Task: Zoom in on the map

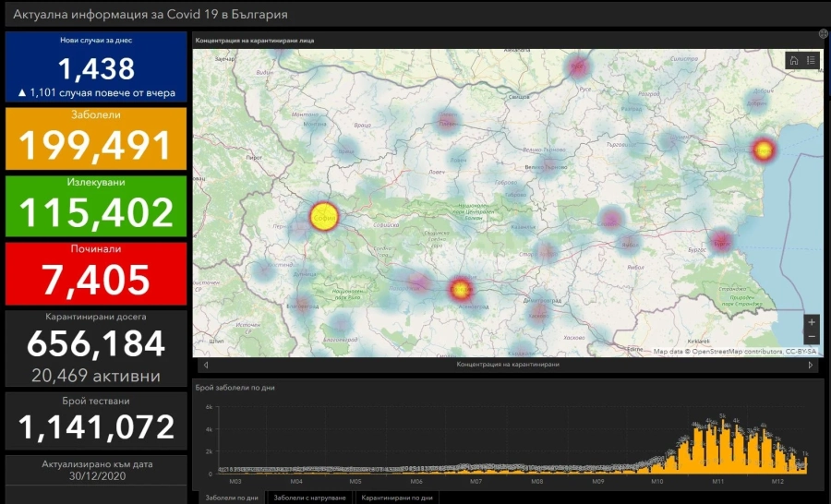Action: [x=812, y=322]
